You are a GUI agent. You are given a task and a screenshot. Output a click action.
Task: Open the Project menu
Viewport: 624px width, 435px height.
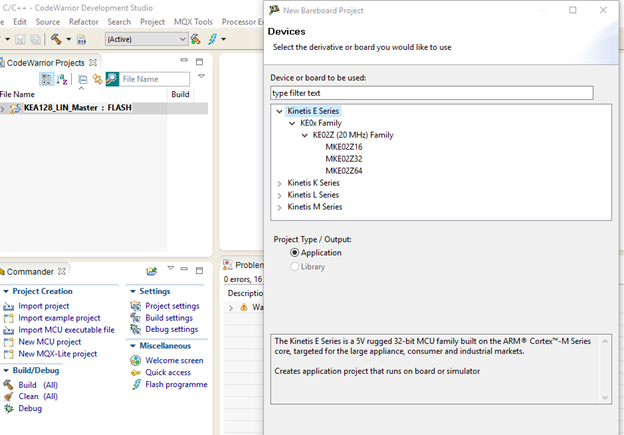[152, 22]
